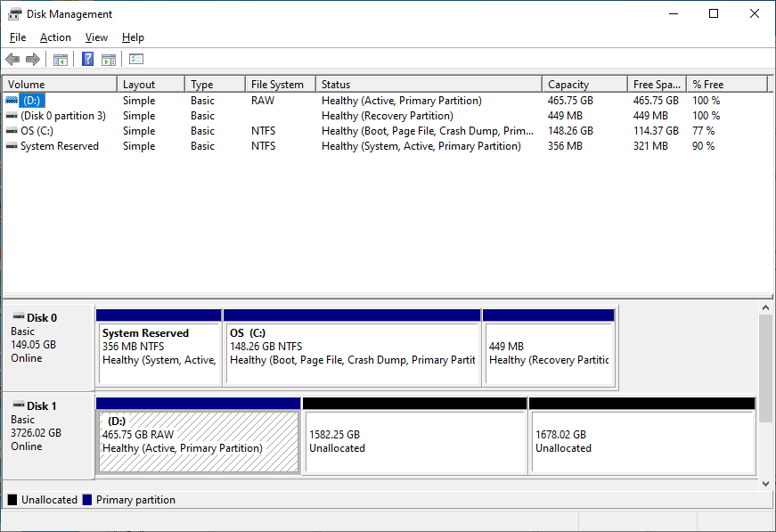The image size is (776, 532).
Task: Open the View menu
Action: [x=95, y=37]
